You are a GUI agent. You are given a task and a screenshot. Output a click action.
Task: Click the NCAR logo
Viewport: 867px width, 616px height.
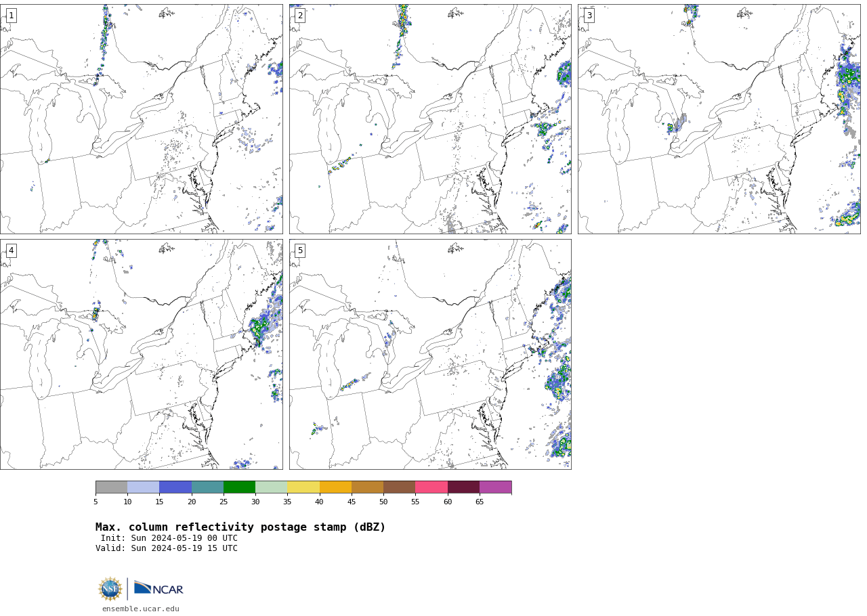pyautogui.click(x=158, y=589)
